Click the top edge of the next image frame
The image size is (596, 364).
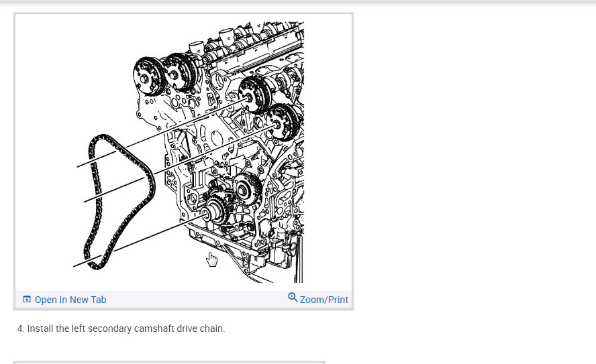coord(169,363)
